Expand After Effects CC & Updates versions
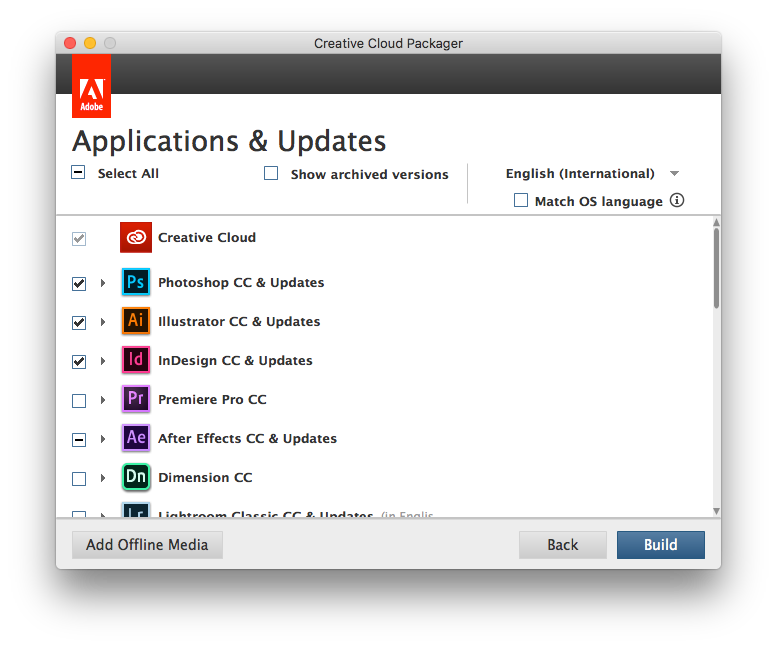Screen dimensions: 777x649 [x=103, y=439]
